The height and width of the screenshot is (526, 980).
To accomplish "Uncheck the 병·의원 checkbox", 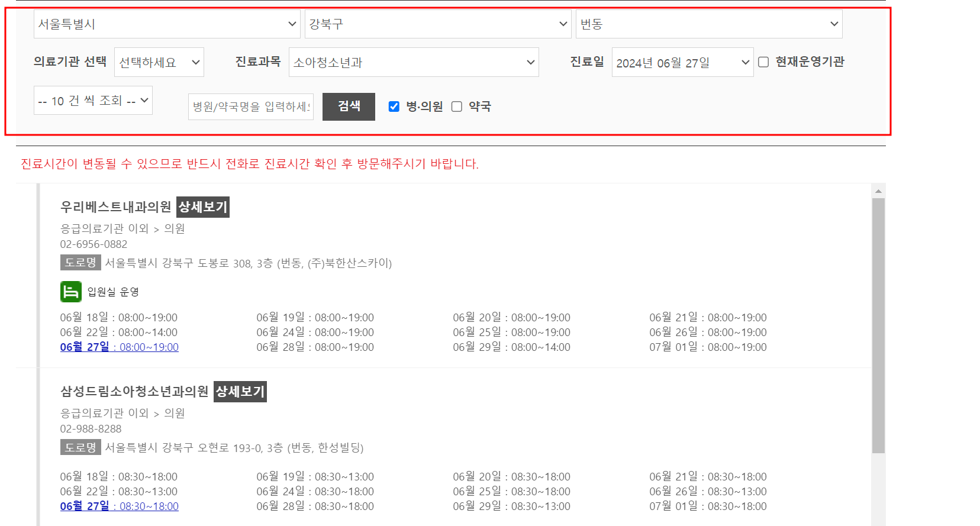I will 394,107.
